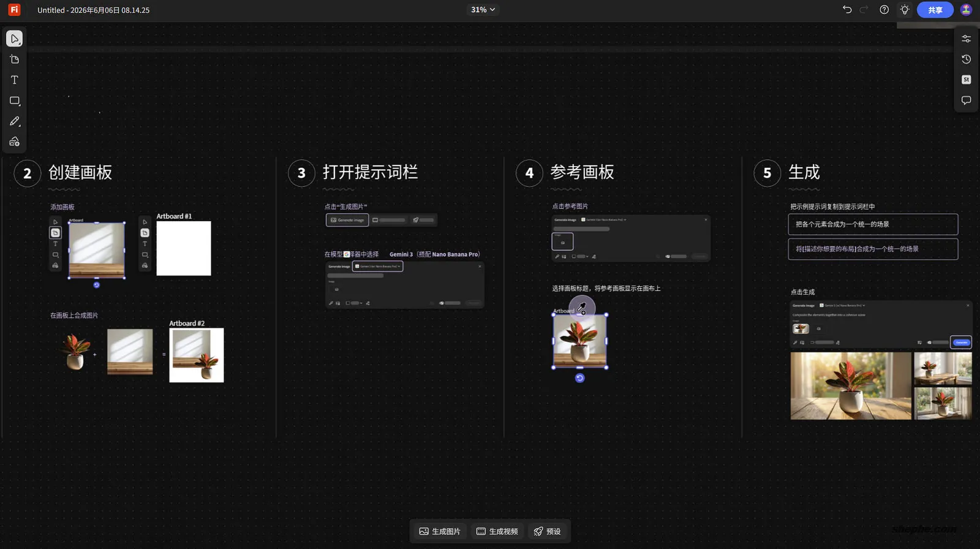Click the Artboard #2 label
This screenshot has height=549, width=980.
187,324
